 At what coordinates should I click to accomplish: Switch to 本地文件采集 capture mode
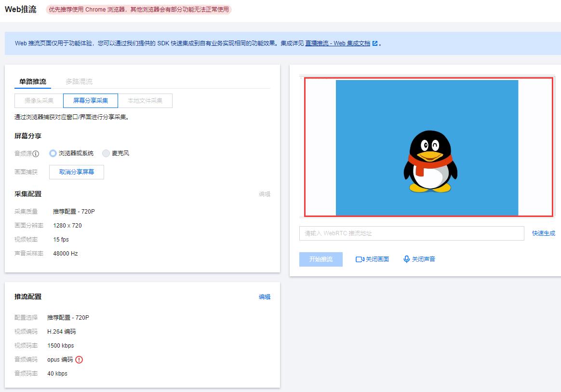click(x=145, y=101)
